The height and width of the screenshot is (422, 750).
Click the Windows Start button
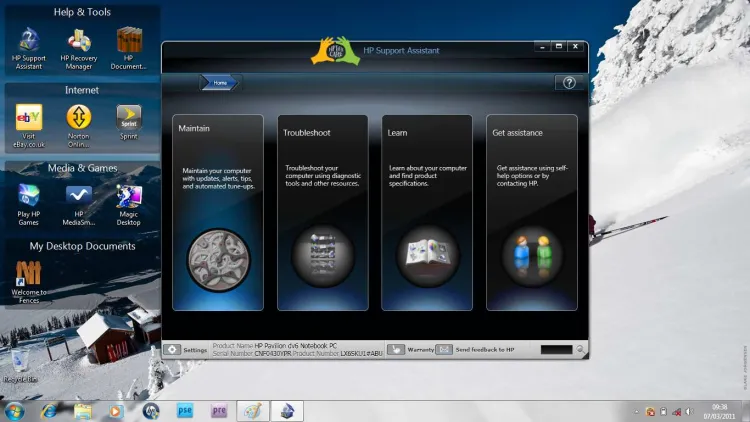(15, 410)
